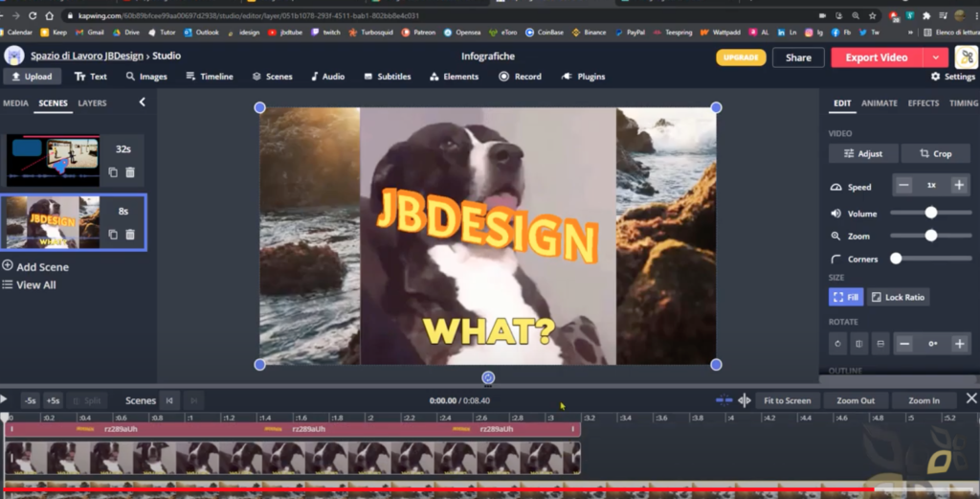
Task: Click the Export Video button
Action: [x=877, y=57]
